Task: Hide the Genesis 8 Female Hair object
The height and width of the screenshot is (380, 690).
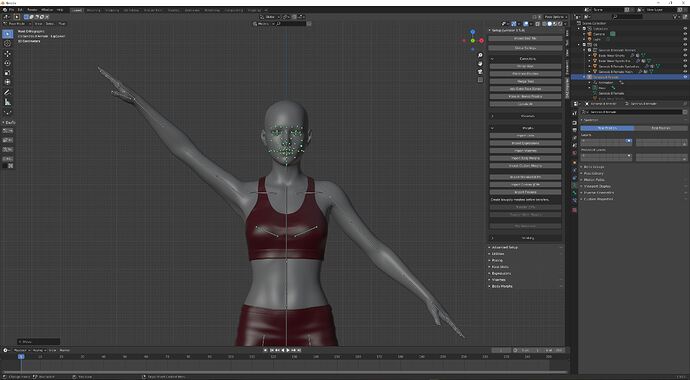Action: click(x=685, y=71)
